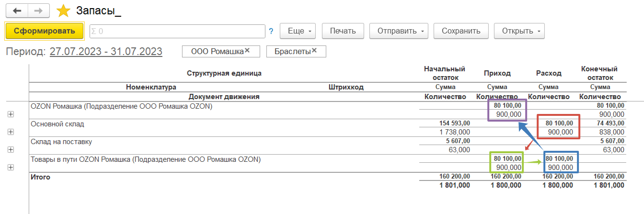Expand the OZON Ромашка row
This screenshot has height=214, width=644.
(x=11, y=114)
